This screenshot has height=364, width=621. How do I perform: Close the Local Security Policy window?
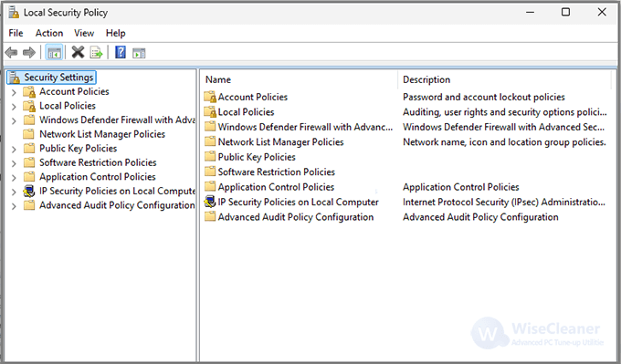click(602, 12)
